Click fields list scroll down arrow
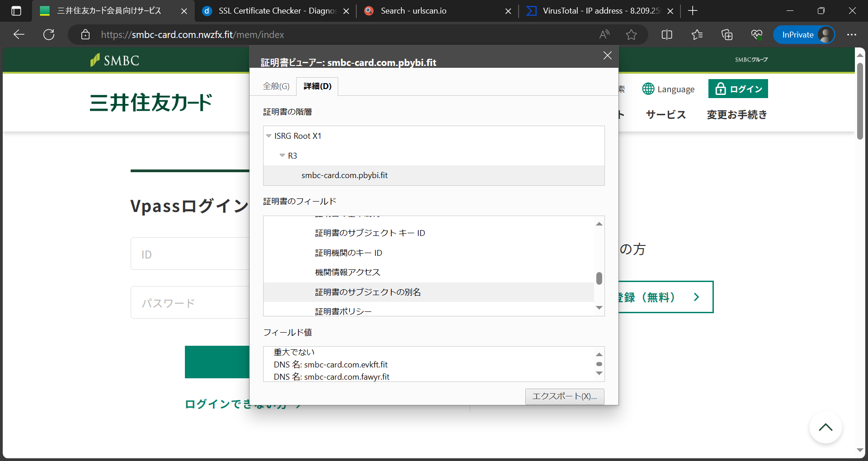Screen dimensions: 868x461 click(599, 308)
